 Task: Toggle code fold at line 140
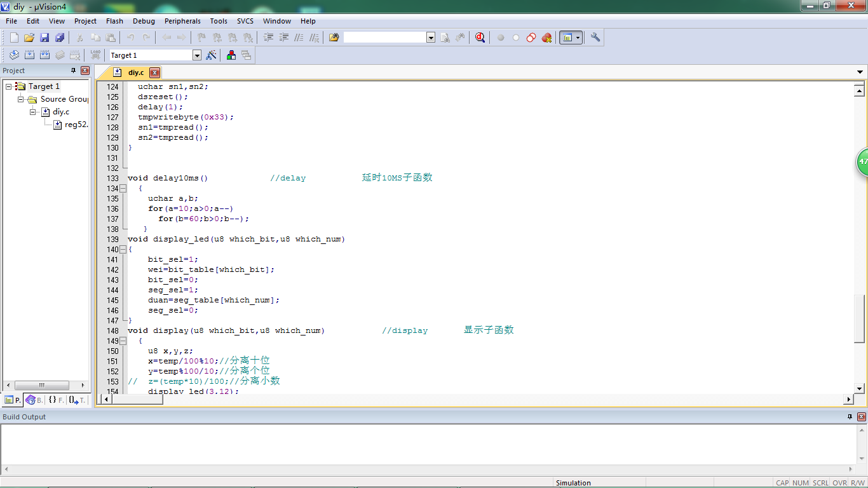click(x=123, y=250)
